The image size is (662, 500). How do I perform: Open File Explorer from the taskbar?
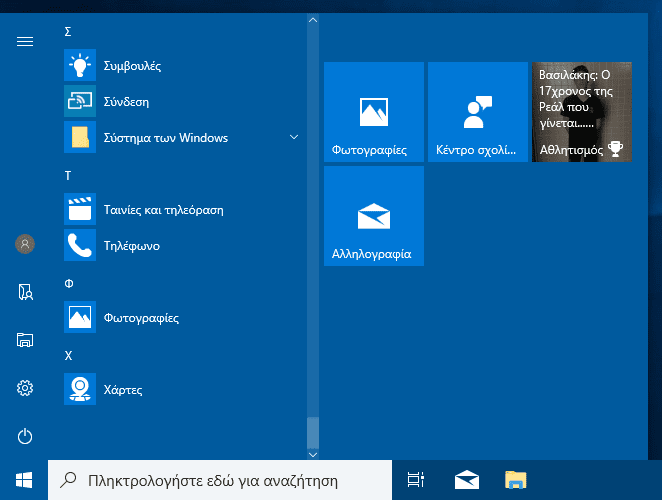[x=515, y=480]
